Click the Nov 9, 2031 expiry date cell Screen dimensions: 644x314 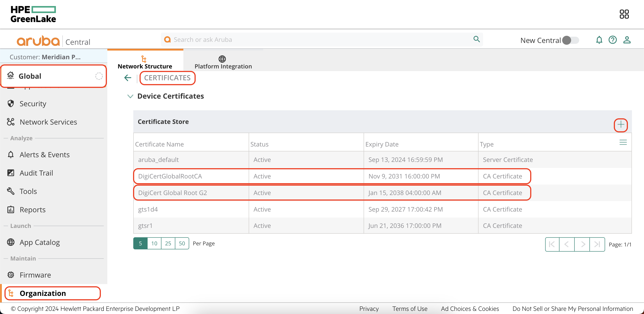click(x=404, y=176)
